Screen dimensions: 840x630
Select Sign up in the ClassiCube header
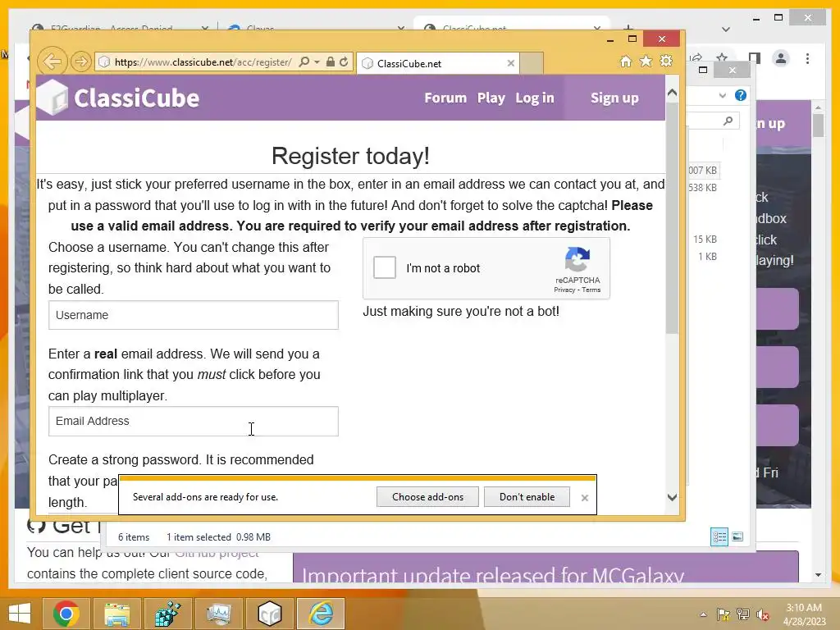click(x=614, y=98)
